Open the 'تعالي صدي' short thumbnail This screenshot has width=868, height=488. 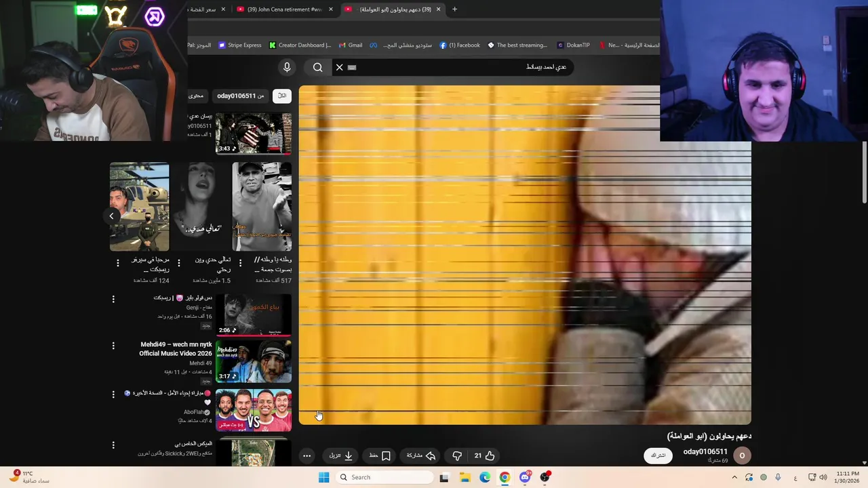pos(201,207)
